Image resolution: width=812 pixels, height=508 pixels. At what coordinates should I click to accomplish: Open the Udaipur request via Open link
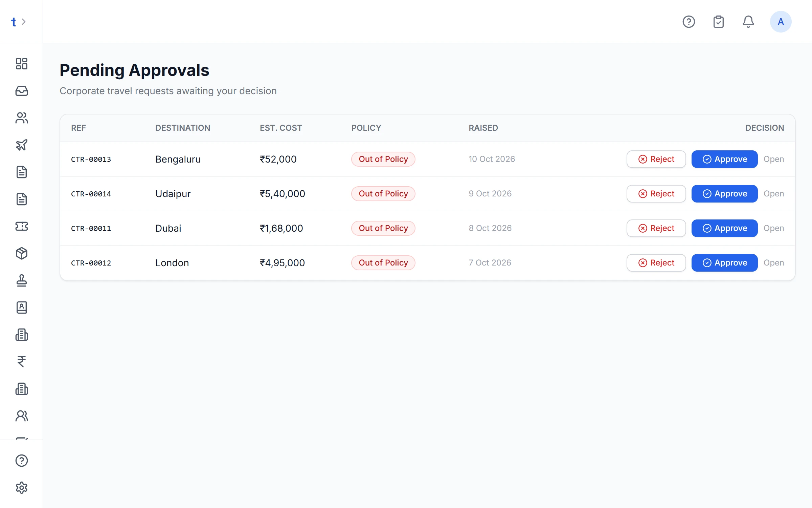point(773,194)
